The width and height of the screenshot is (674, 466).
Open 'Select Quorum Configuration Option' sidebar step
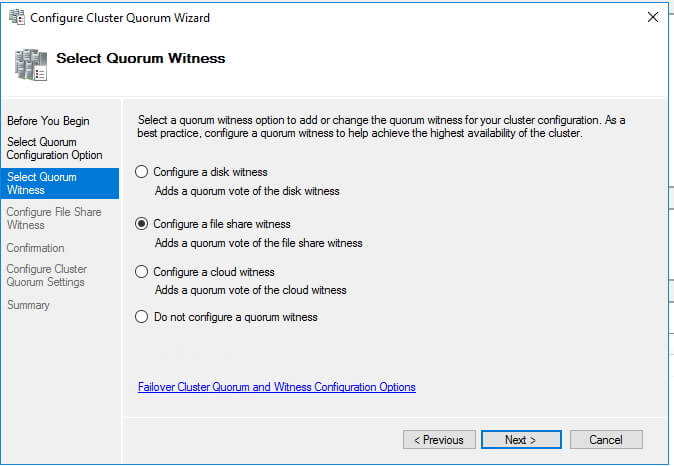[54, 149]
